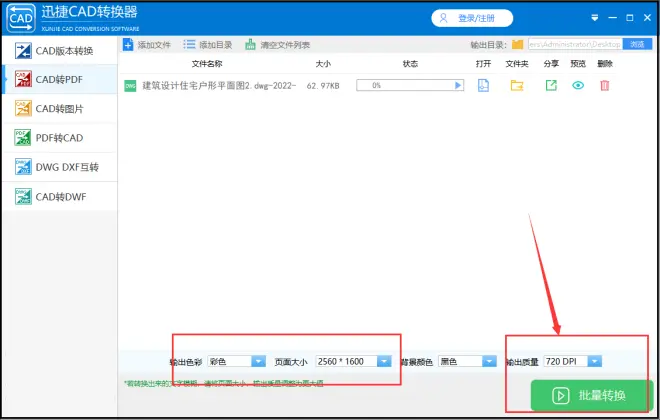Click the 状态 column header
This screenshot has height=420, width=660.
click(410, 64)
